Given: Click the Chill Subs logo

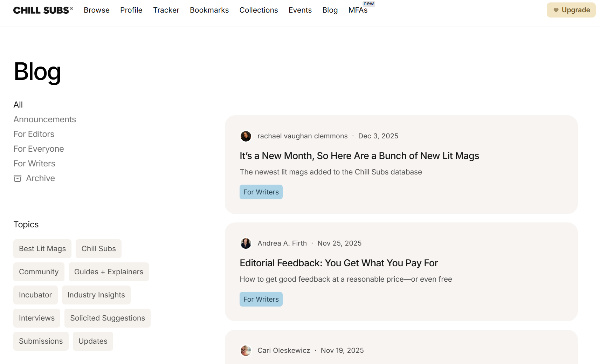Looking at the screenshot, I should (x=43, y=10).
